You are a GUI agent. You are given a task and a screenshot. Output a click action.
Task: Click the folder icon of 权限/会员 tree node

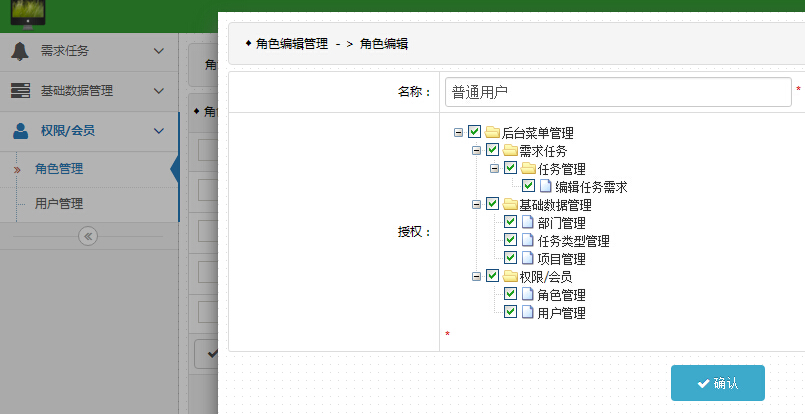[510, 276]
